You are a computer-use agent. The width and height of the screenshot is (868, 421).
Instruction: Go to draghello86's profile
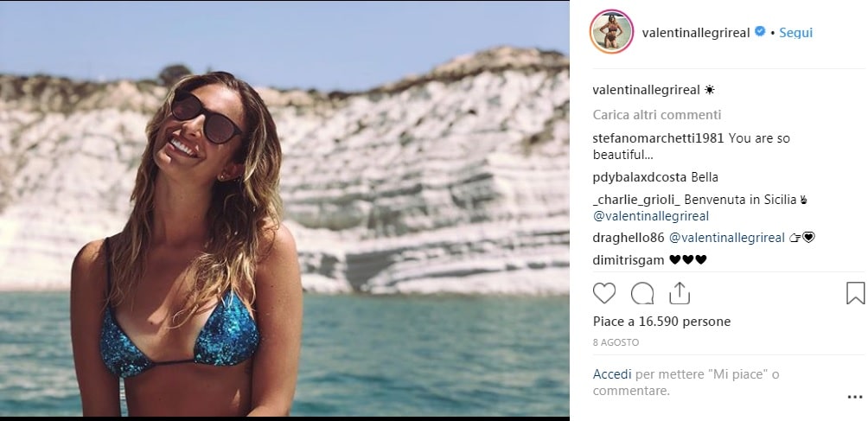click(629, 238)
